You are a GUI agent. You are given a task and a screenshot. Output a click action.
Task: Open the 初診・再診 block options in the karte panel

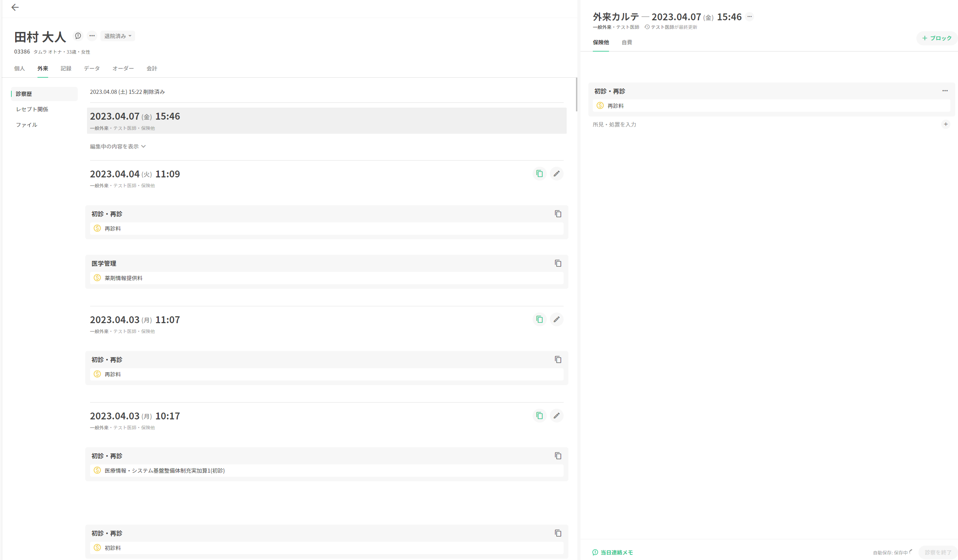945,91
